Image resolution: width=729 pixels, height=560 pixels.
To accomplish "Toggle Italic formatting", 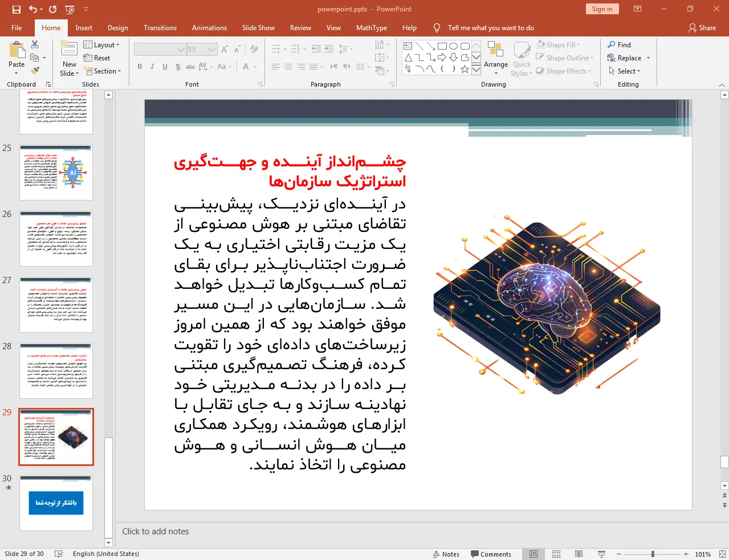I will pyautogui.click(x=152, y=67).
